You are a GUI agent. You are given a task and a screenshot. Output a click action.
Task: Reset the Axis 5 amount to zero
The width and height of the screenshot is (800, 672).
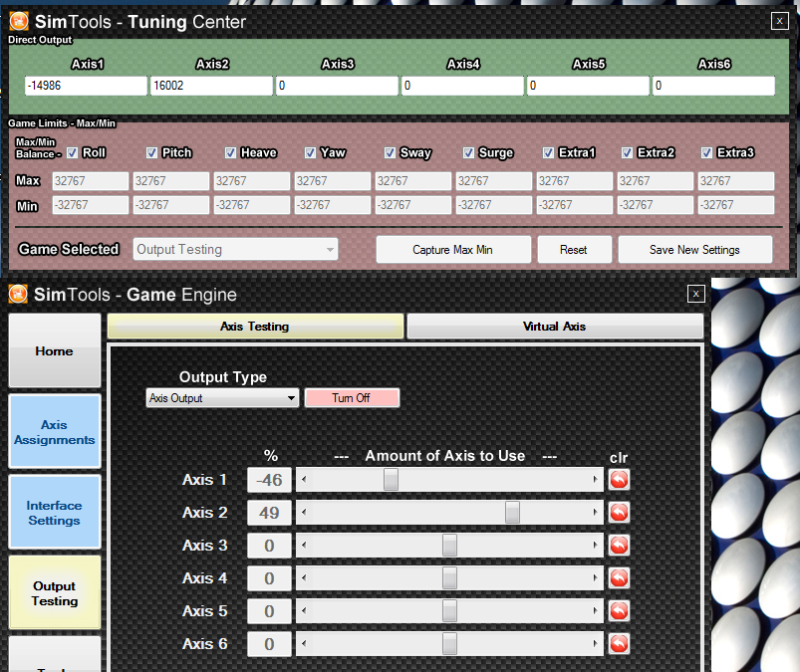click(619, 611)
